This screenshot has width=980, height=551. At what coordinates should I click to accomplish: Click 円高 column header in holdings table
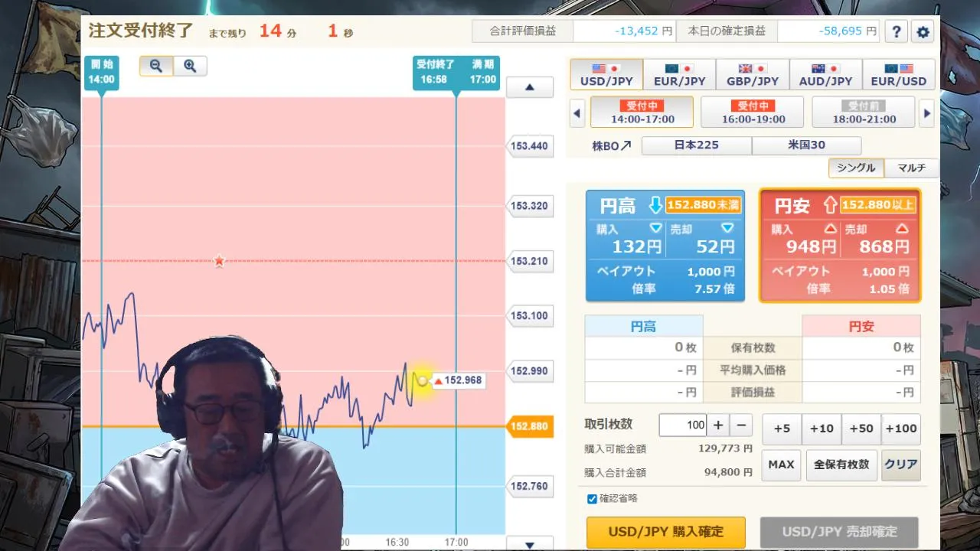(643, 327)
